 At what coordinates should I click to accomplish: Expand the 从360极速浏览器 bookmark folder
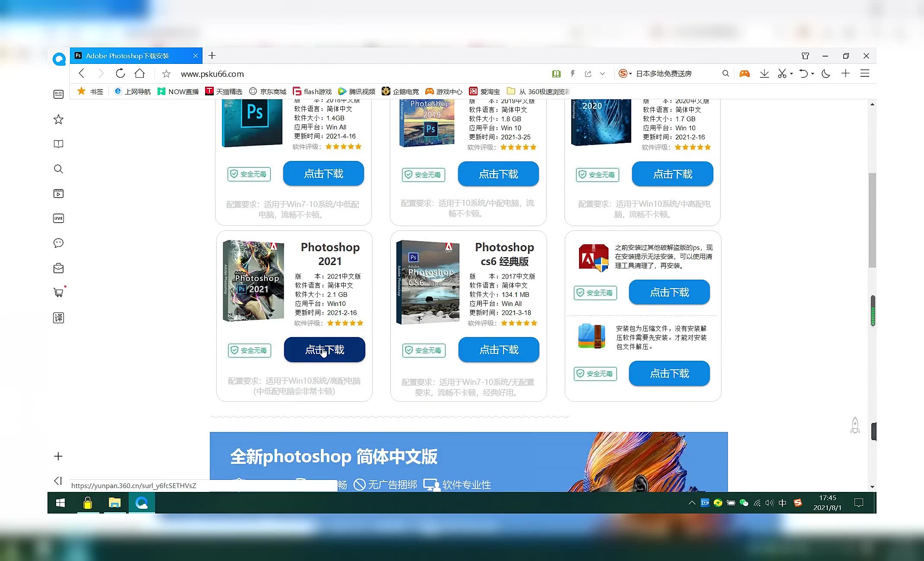(x=538, y=91)
